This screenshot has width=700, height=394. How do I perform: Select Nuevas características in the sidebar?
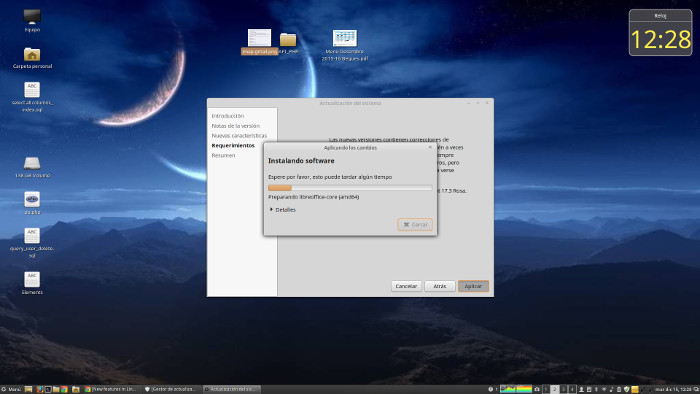pyautogui.click(x=239, y=136)
